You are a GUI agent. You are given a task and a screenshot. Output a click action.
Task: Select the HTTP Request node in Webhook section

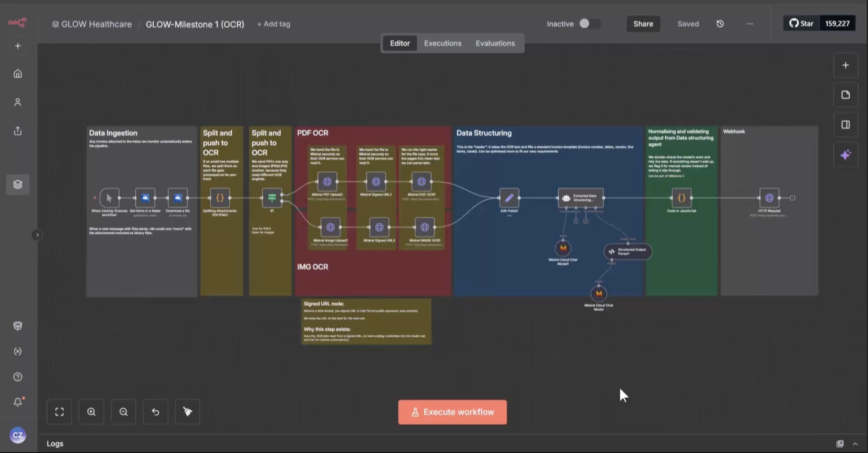(769, 198)
